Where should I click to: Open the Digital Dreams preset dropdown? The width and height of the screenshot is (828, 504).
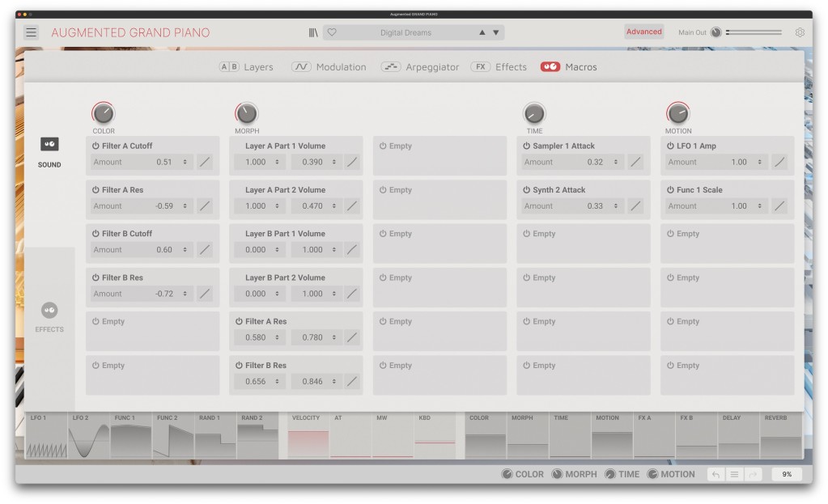coord(406,32)
